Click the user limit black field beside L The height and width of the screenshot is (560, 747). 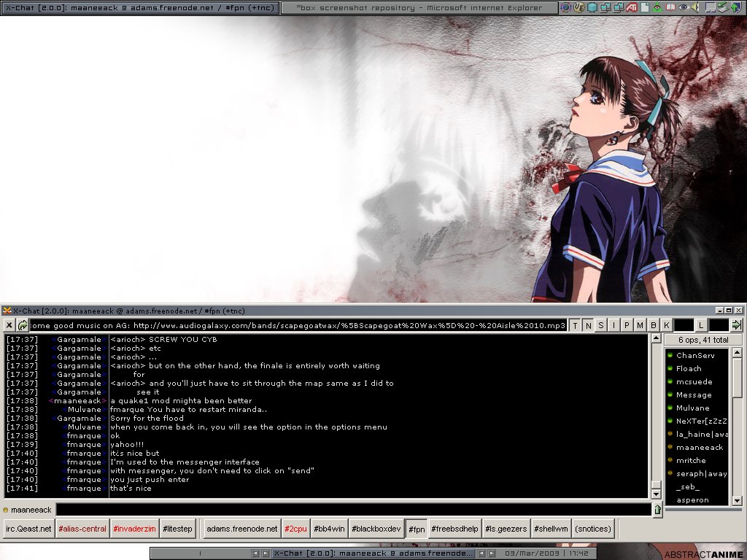tap(719, 325)
